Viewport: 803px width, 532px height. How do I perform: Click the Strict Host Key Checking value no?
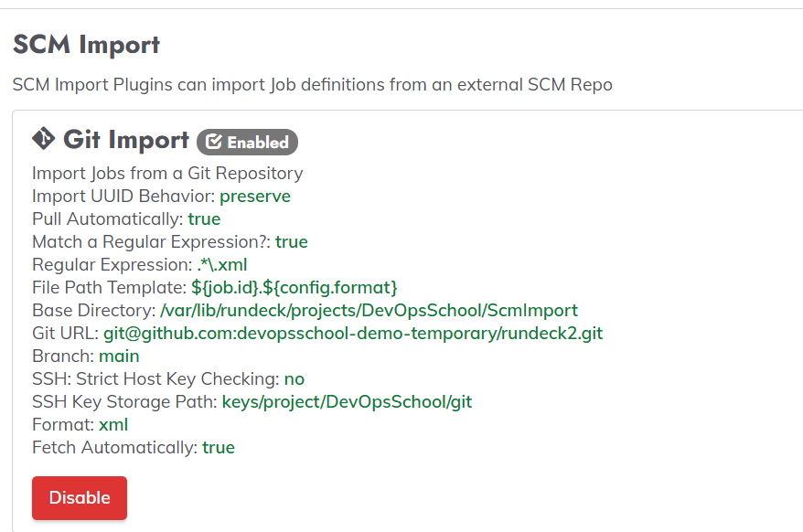(294, 379)
